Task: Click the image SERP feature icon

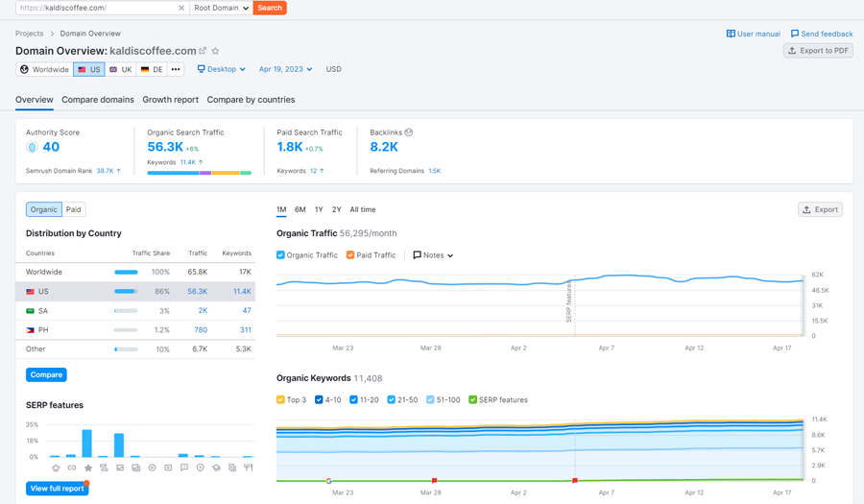Action: coord(120,468)
